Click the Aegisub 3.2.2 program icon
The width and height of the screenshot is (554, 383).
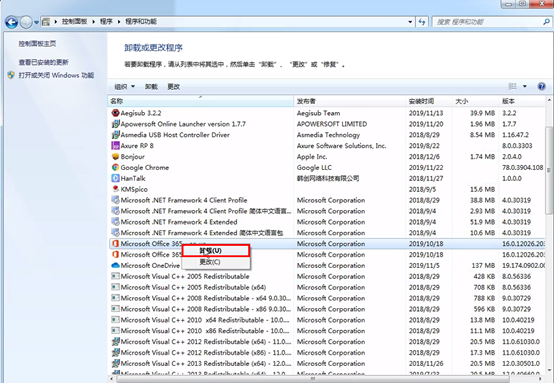(116, 113)
